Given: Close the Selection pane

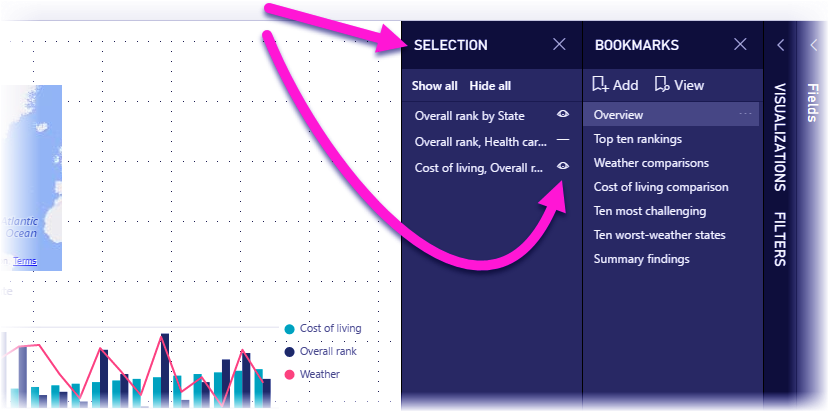Looking at the screenshot, I should pos(559,45).
